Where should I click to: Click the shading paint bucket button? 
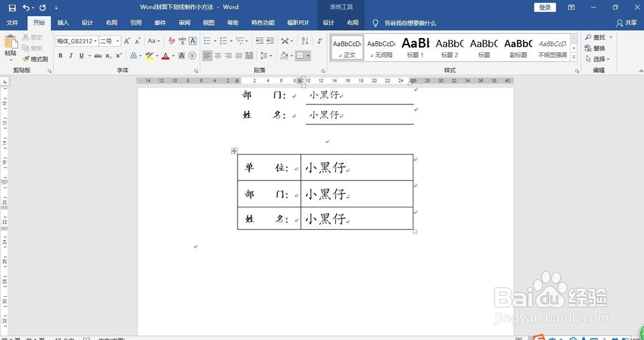283,56
